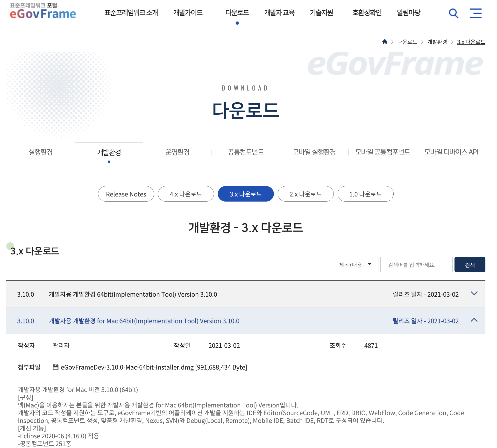Open the hamburger menu icon
The height and width of the screenshot is (448, 497).
[x=475, y=13]
